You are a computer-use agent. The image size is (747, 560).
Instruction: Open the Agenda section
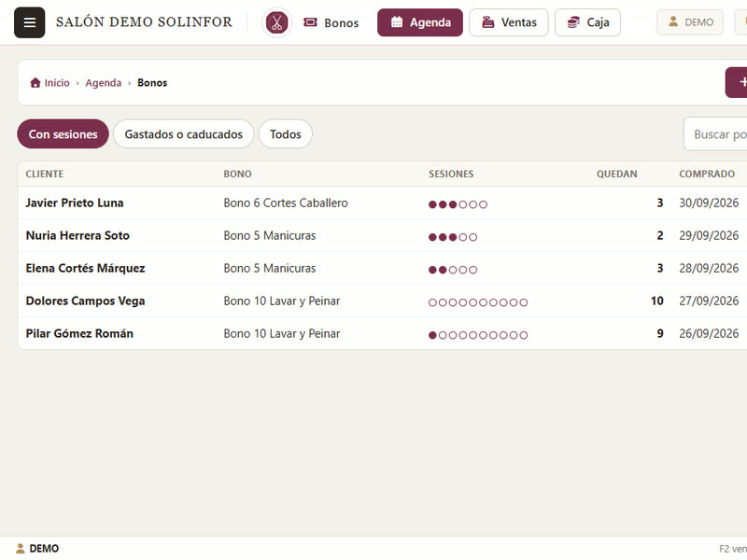point(419,22)
